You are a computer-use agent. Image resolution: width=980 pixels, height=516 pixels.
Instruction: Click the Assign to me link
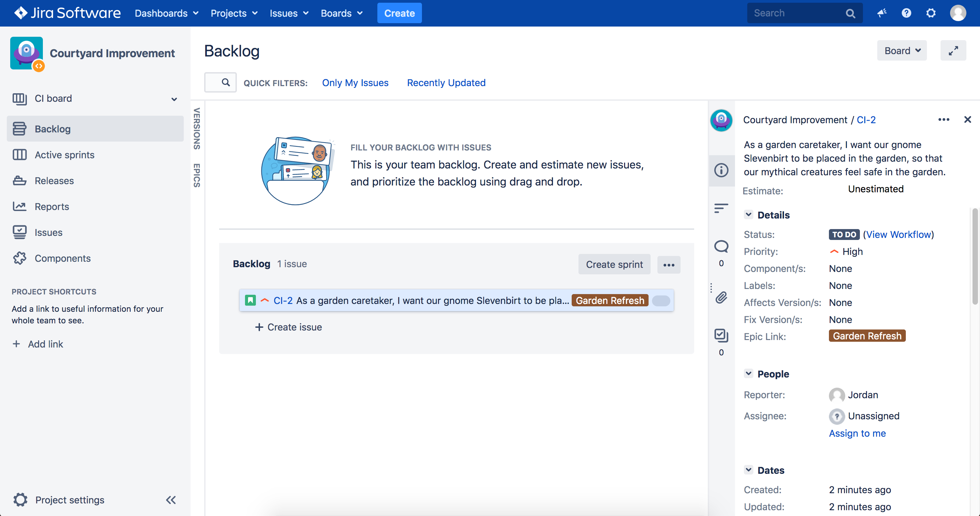coord(857,433)
